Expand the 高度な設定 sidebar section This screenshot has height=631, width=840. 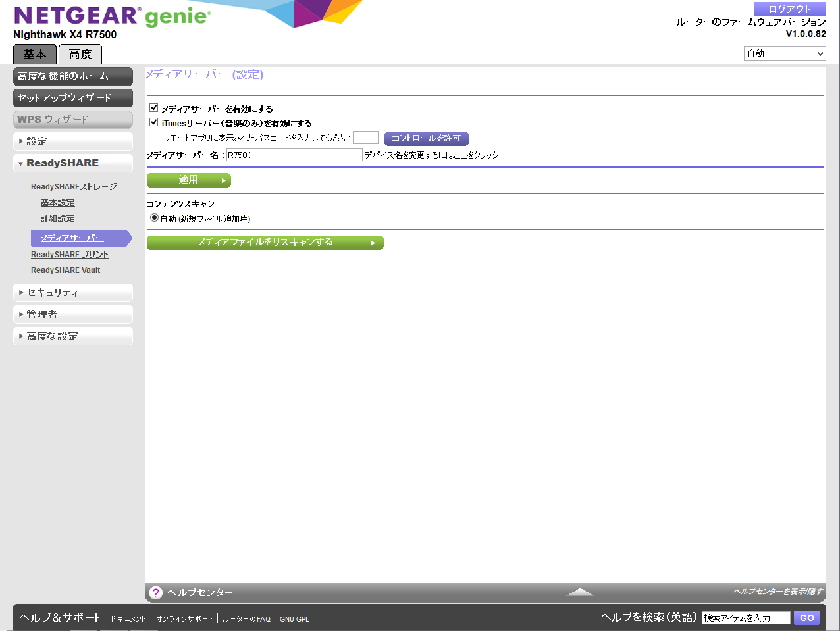point(73,336)
